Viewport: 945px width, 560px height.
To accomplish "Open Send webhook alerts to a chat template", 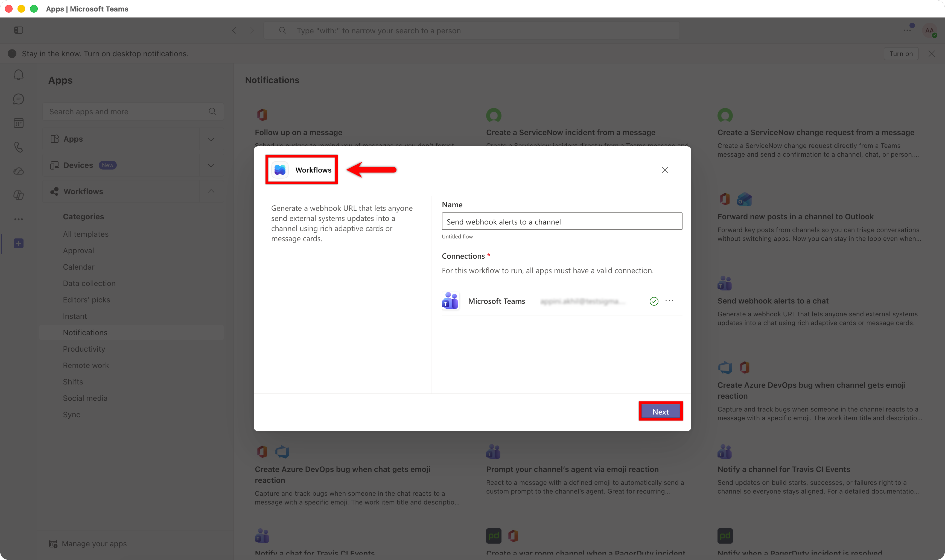I will pos(773,301).
